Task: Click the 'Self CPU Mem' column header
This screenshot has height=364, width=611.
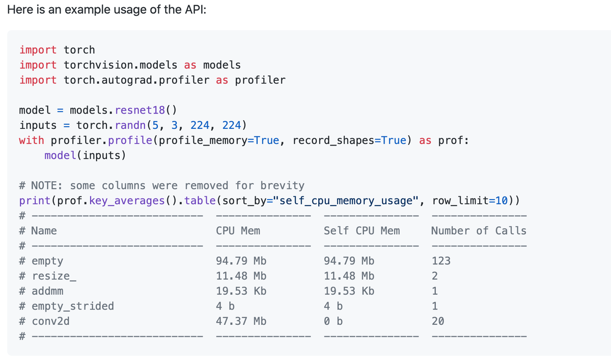Action: point(362,231)
